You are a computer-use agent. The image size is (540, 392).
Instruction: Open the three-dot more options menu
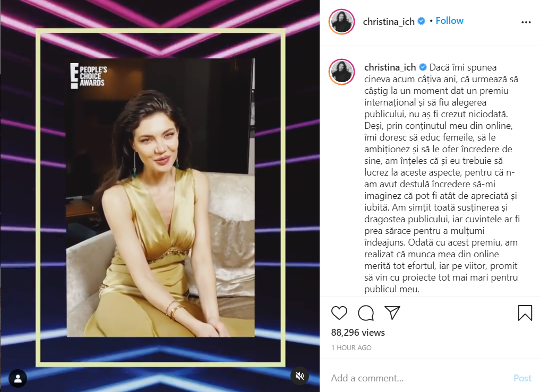pyautogui.click(x=526, y=22)
